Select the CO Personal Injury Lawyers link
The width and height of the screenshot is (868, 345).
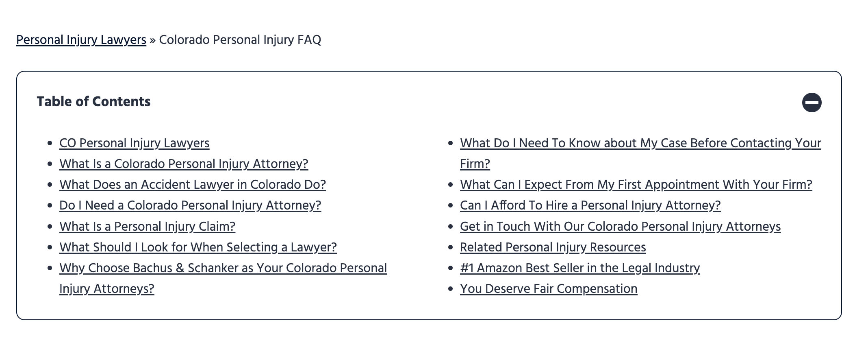click(x=134, y=143)
